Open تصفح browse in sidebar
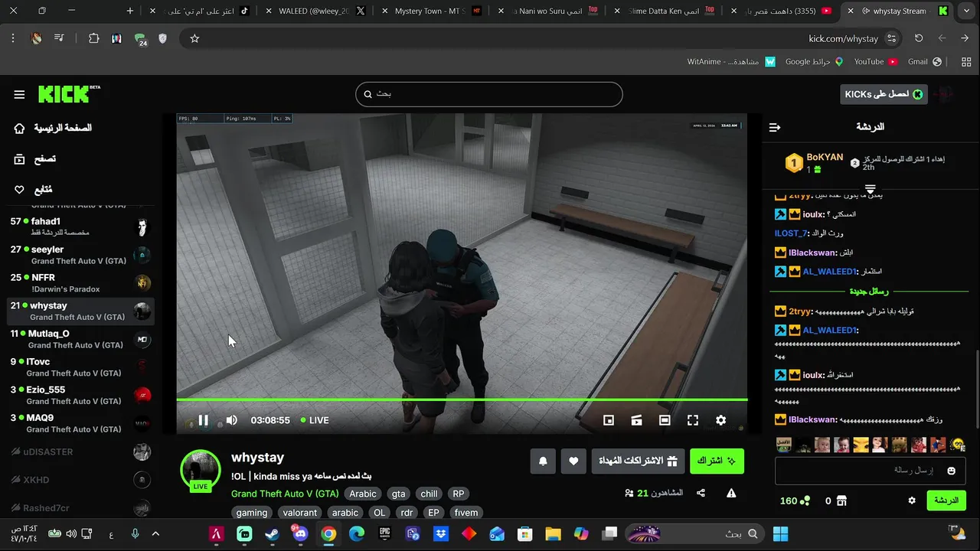980x551 pixels. point(35,158)
